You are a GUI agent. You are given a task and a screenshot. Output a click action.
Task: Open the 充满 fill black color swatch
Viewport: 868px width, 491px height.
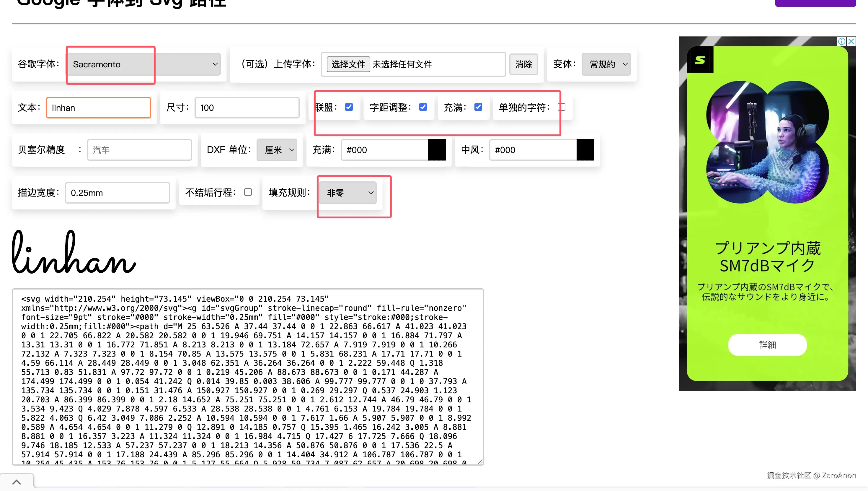437,150
